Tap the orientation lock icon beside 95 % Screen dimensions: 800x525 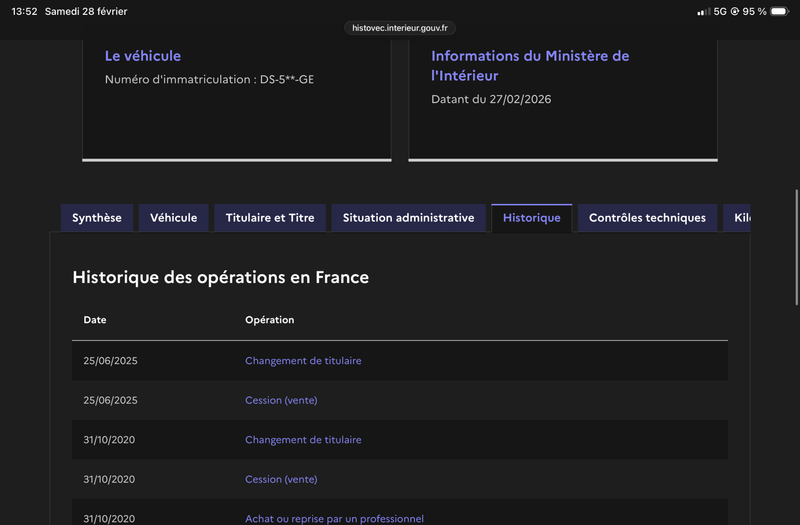click(x=735, y=12)
